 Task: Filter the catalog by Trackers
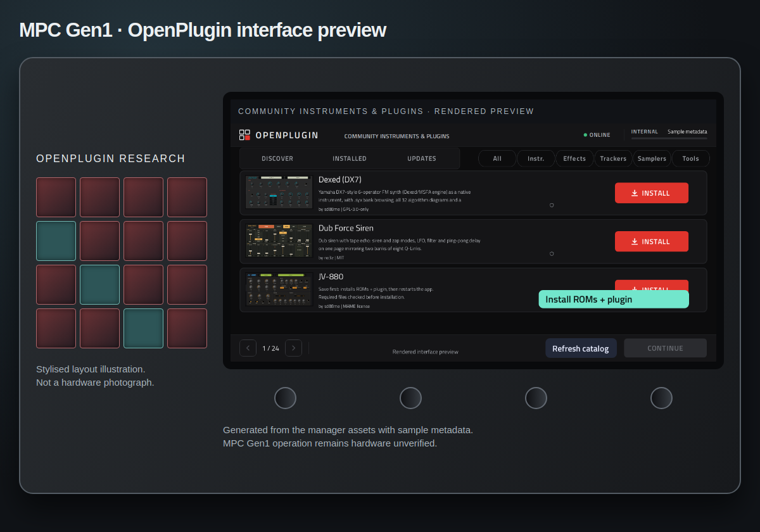(613, 158)
